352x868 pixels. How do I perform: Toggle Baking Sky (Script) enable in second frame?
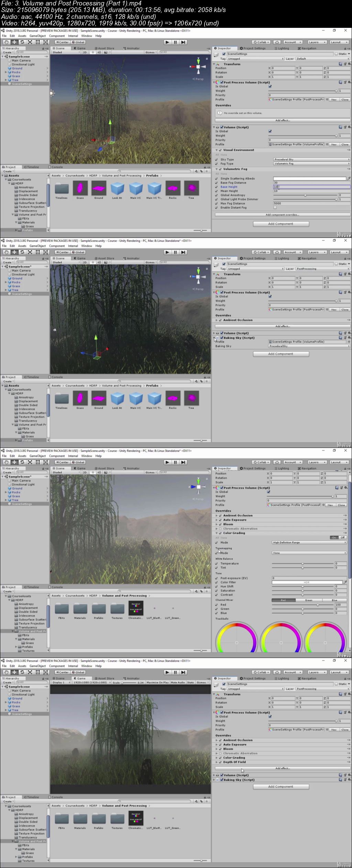222,338
